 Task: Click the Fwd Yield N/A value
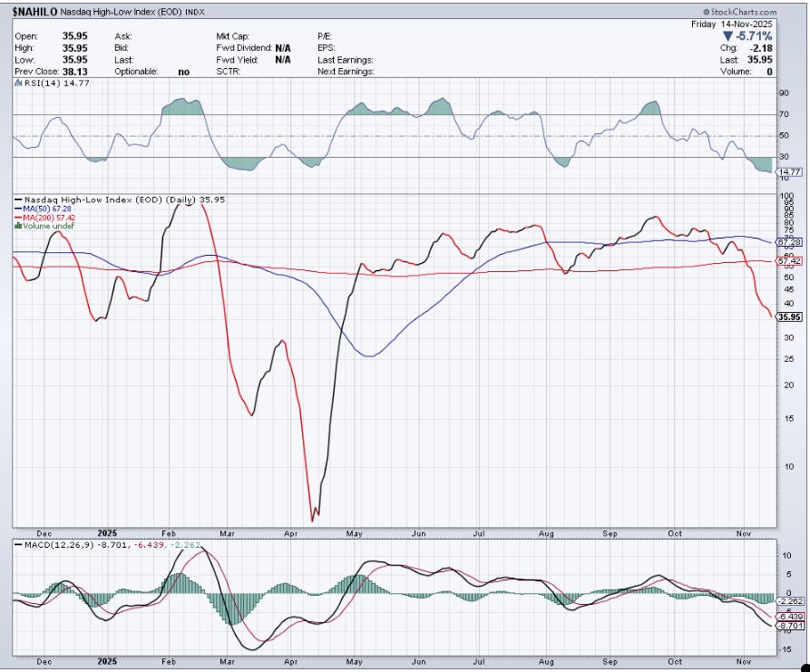(283, 60)
